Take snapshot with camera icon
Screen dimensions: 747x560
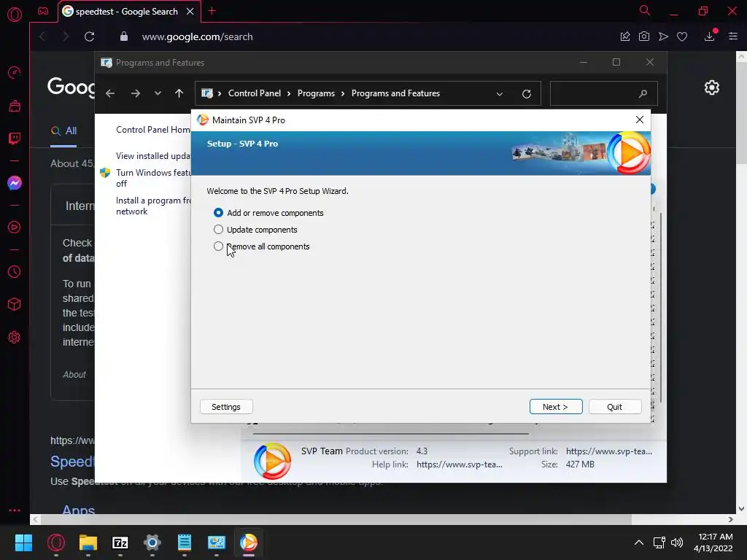point(643,36)
